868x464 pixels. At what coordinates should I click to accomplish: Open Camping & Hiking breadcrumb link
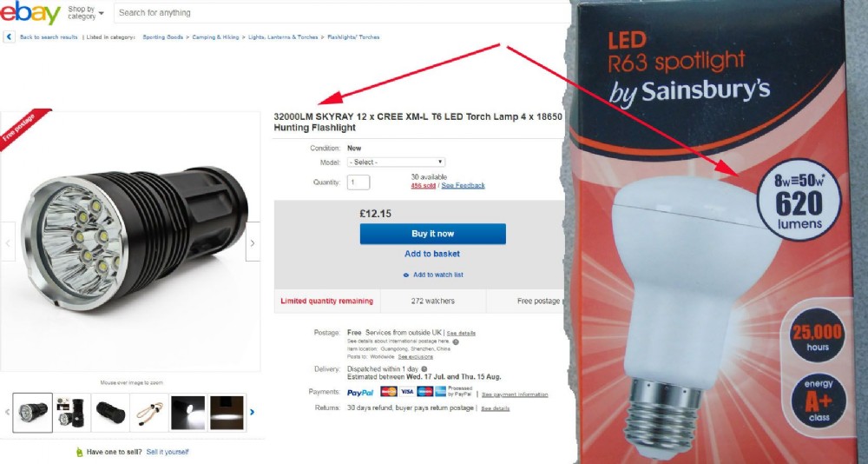(215, 37)
